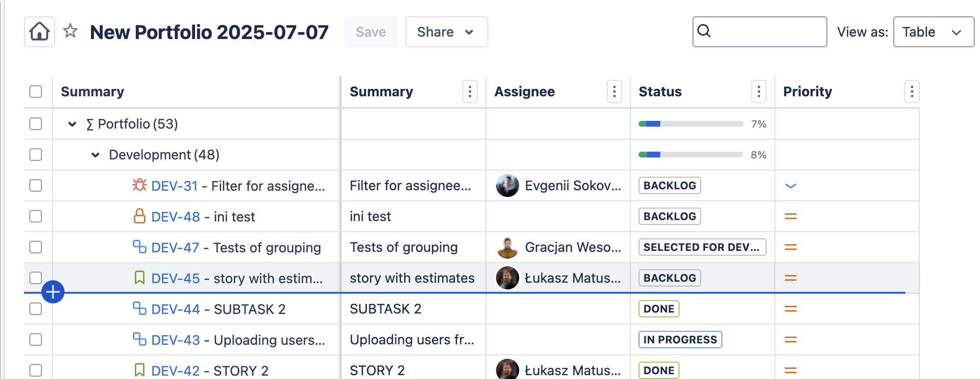Collapse the Portfolio (53) group
Viewport: 980px width, 379px height.
coord(72,124)
